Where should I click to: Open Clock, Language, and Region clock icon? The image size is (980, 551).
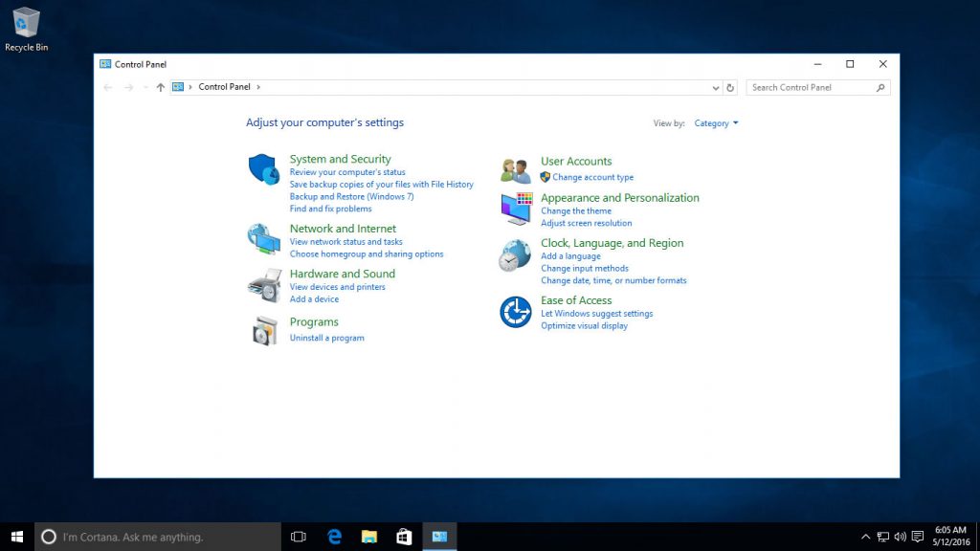[515, 255]
